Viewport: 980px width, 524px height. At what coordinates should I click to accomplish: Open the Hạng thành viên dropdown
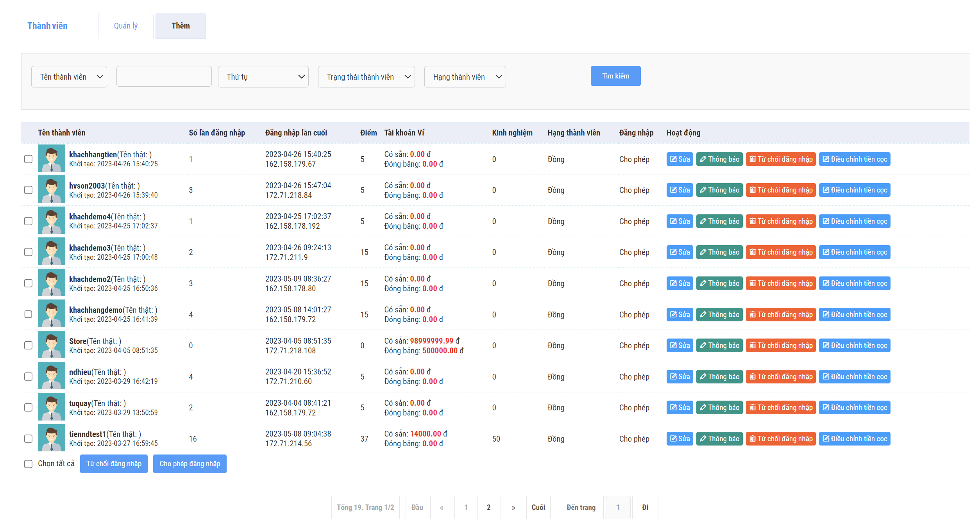pos(465,77)
